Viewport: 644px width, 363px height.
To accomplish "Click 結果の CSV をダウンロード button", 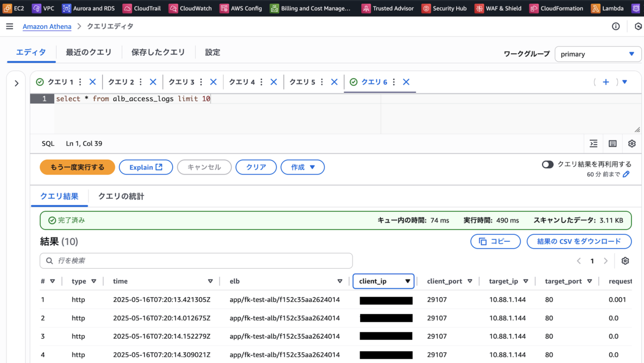I will pyautogui.click(x=579, y=242).
